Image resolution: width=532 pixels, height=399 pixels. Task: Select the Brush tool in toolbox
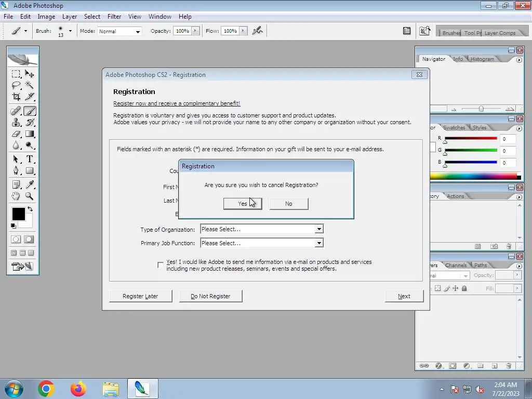click(30, 111)
